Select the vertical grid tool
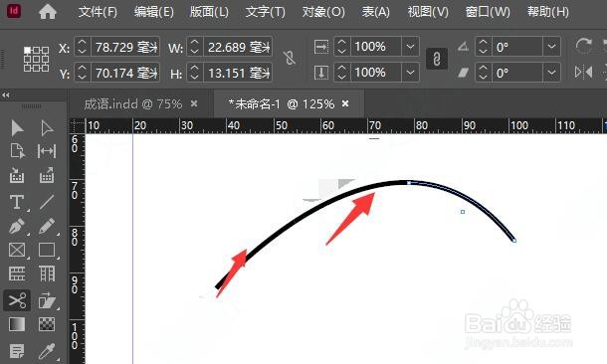This screenshot has width=607, height=364. (x=47, y=273)
